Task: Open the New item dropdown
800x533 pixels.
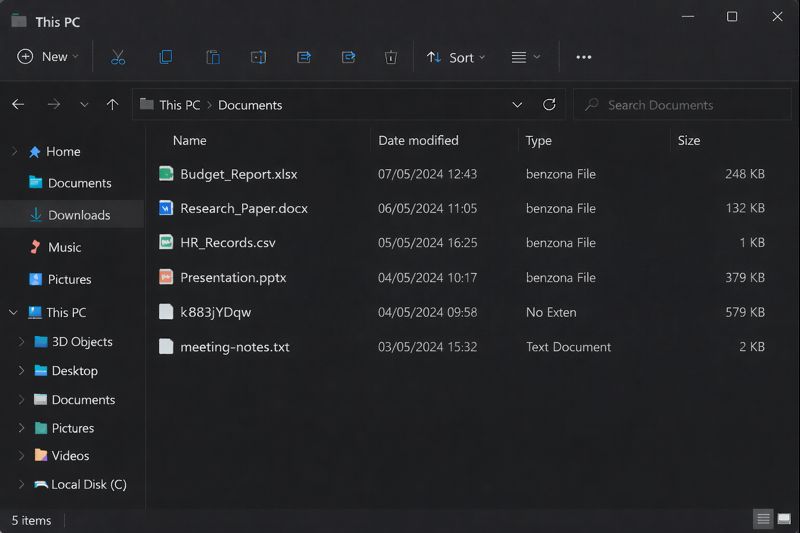Action: [46, 57]
